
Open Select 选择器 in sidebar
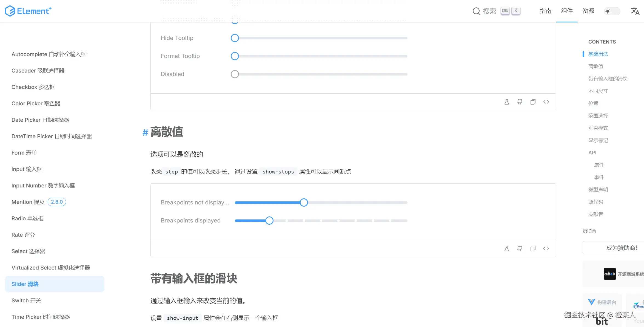28,251
